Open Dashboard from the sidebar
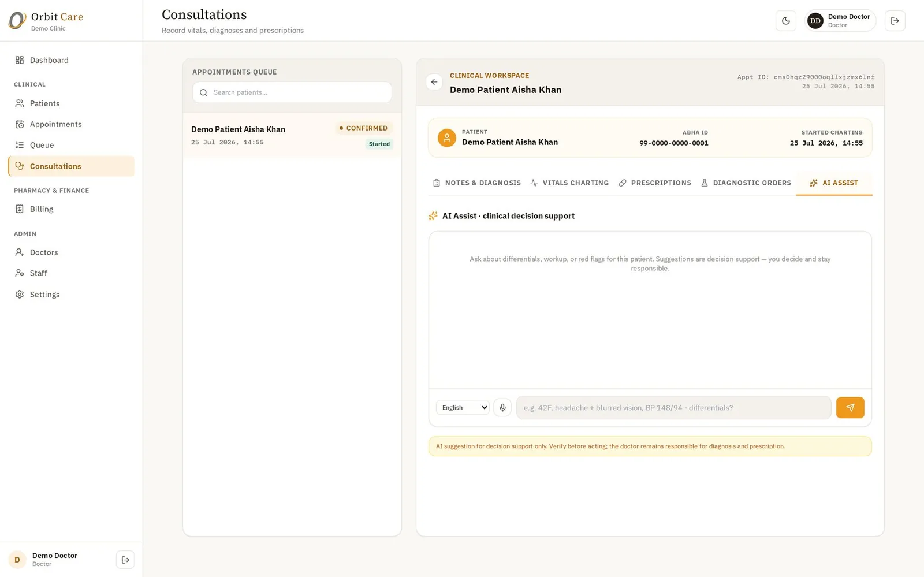This screenshot has width=924, height=577. coord(71,60)
